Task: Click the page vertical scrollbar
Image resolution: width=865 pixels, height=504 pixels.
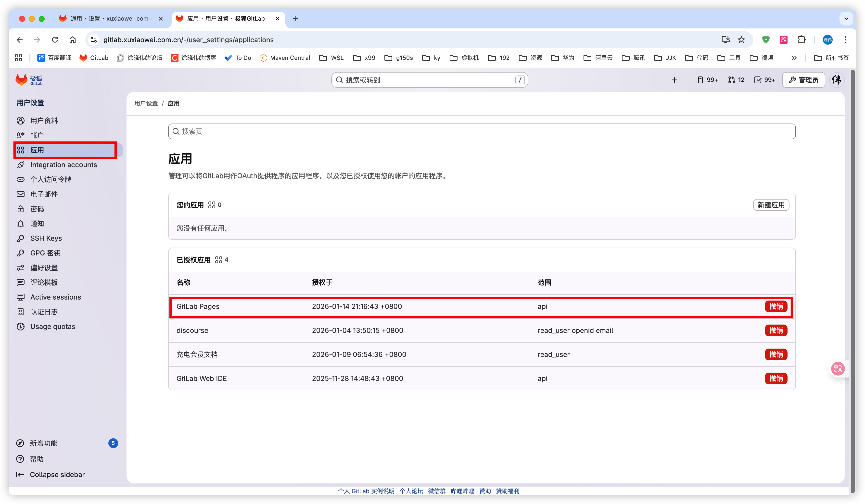Action: pyautogui.click(x=853, y=275)
